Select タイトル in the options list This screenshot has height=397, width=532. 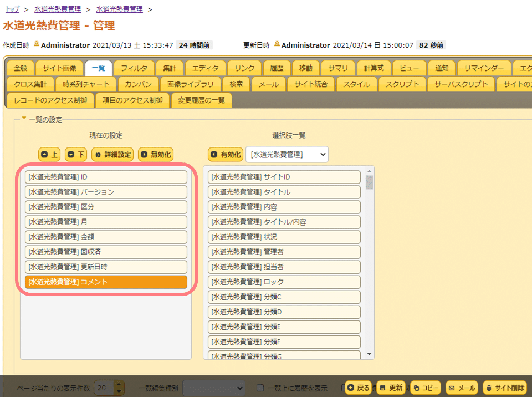click(284, 192)
